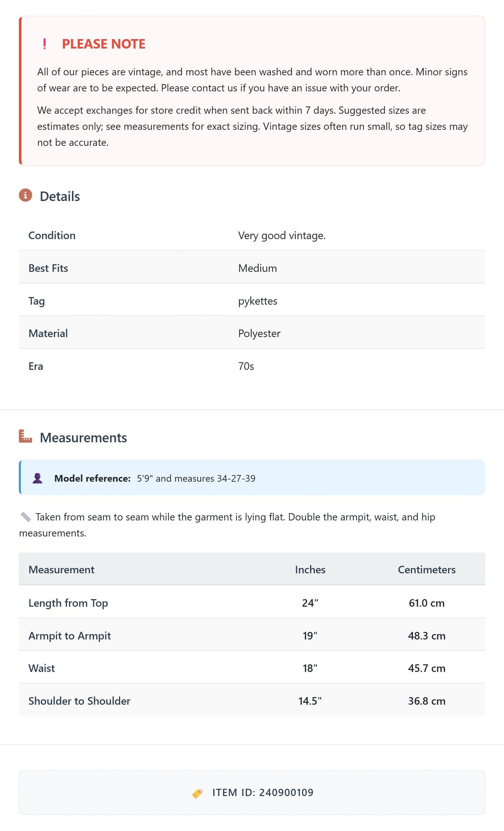Click the yellow price tag icon
The image size is (504, 831).
197,793
